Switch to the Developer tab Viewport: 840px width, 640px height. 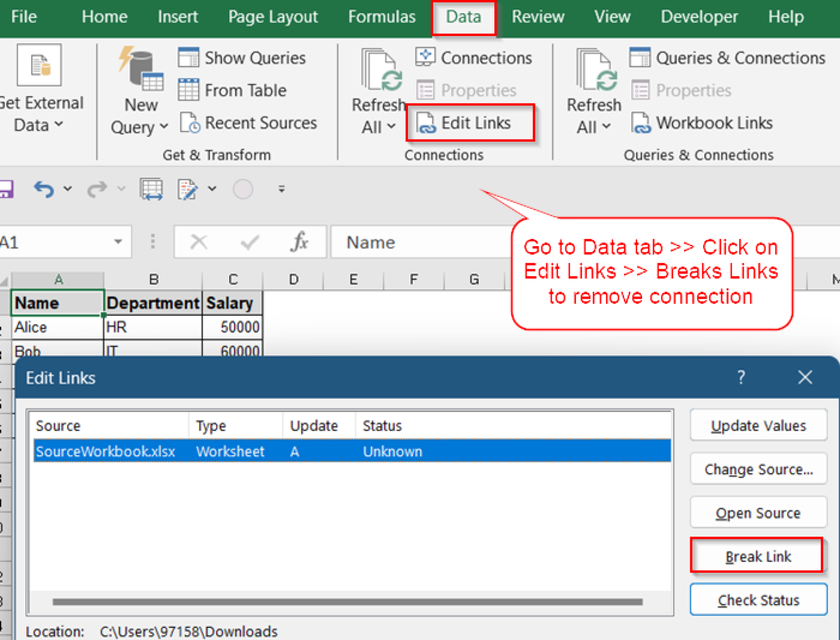[698, 17]
